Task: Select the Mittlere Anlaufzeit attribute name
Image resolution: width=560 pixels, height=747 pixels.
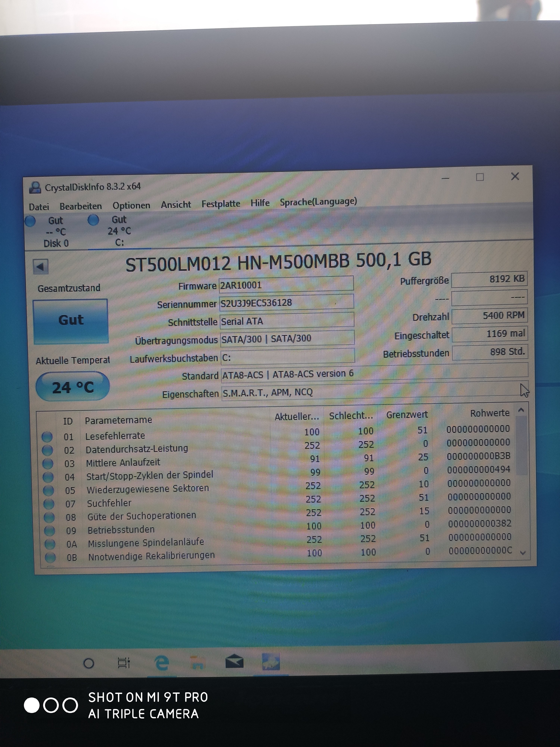Action: tap(123, 462)
